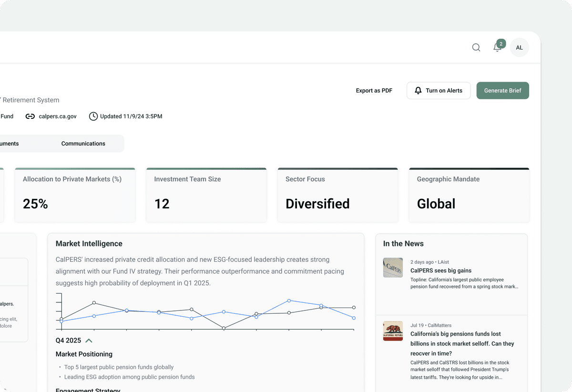This screenshot has width=572, height=392.
Task: Click the bell icon inside Turn on Alerts
Action: 419,90
